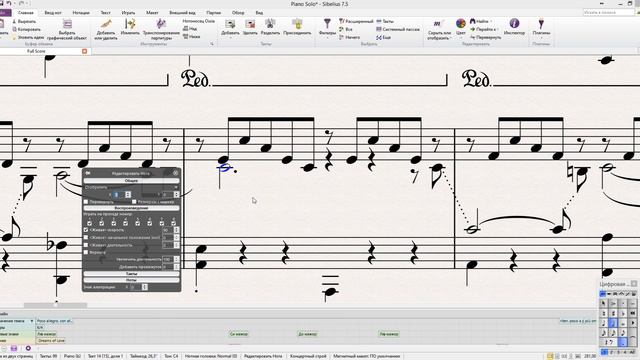Switch to the Home ribbon tab

[x=26, y=13]
